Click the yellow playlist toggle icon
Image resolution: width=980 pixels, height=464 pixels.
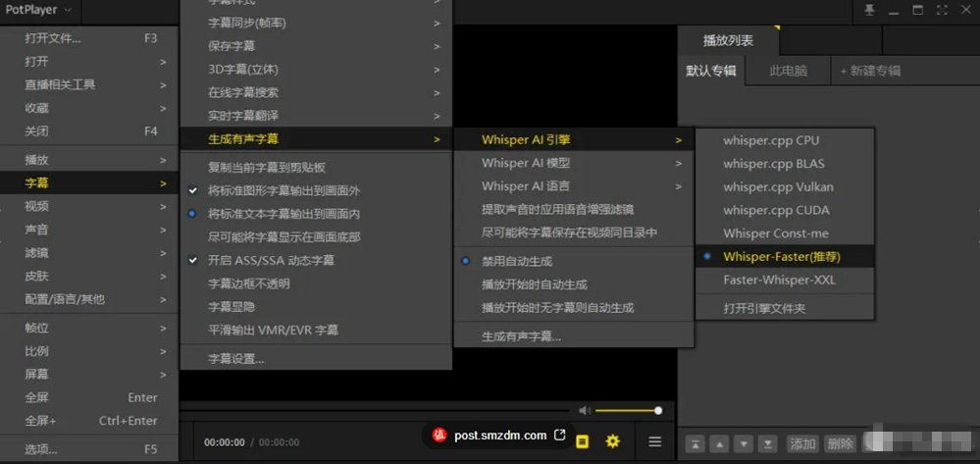582,441
